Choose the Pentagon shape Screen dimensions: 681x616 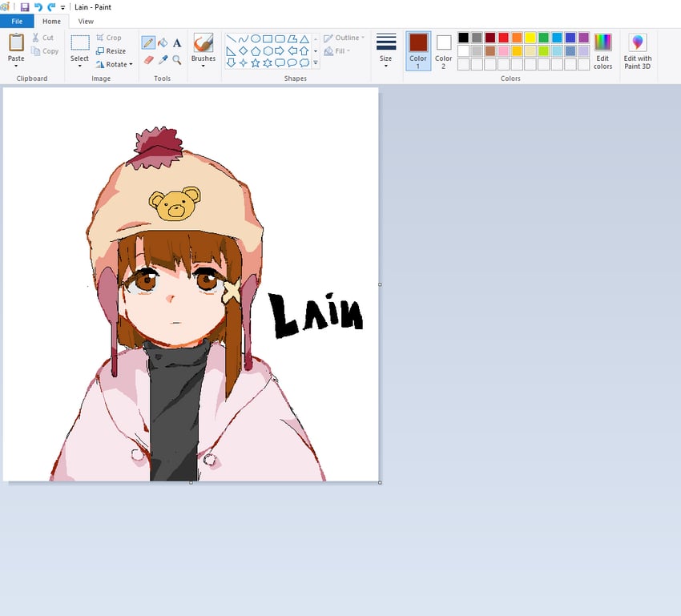tap(256, 50)
